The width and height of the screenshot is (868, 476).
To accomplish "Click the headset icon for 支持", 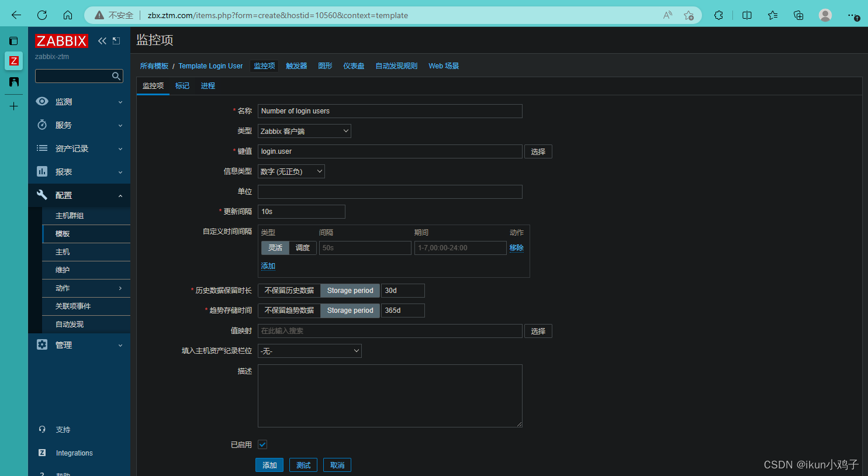I will (42, 429).
